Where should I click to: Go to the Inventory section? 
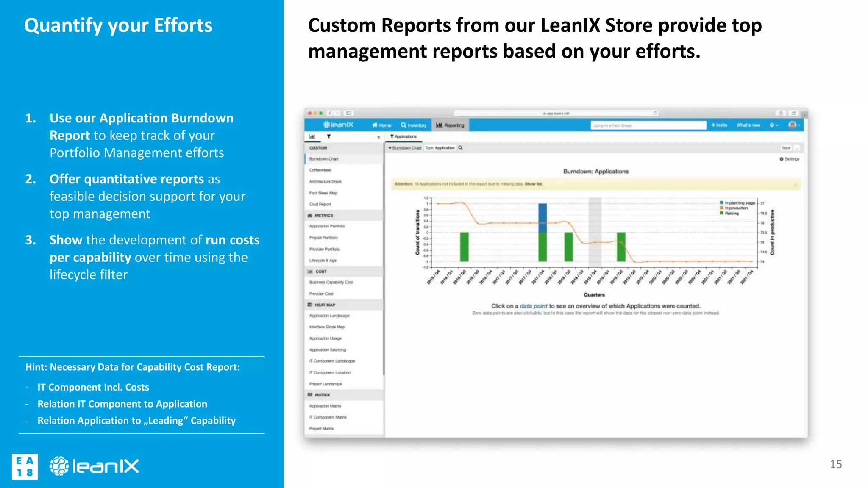pos(414,125)
